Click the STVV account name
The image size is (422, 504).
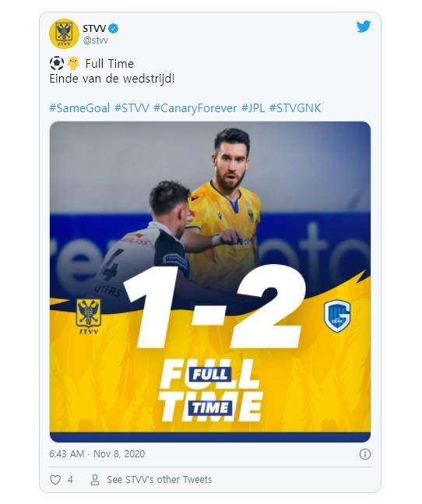pyautogui.click(x=94, y=28)
